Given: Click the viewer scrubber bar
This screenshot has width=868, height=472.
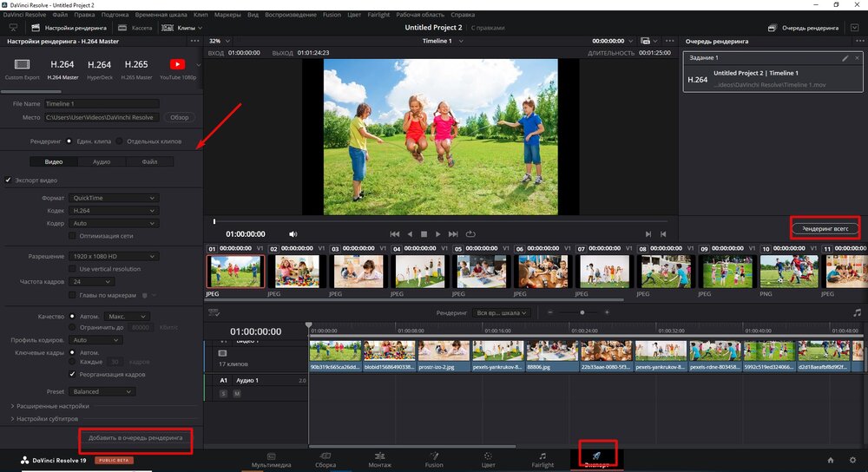Looking at the screenshot, I should tap(440, 222).
